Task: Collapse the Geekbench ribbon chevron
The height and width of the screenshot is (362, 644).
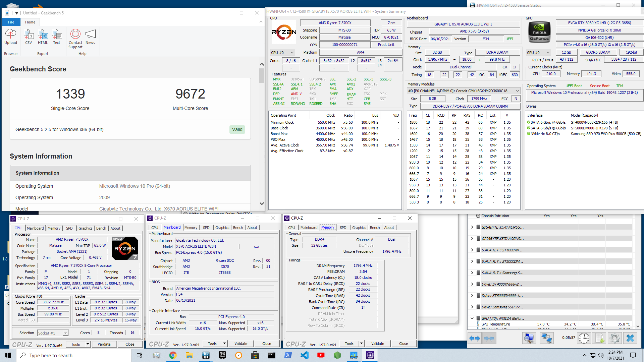Action: [x=261, y=22]
